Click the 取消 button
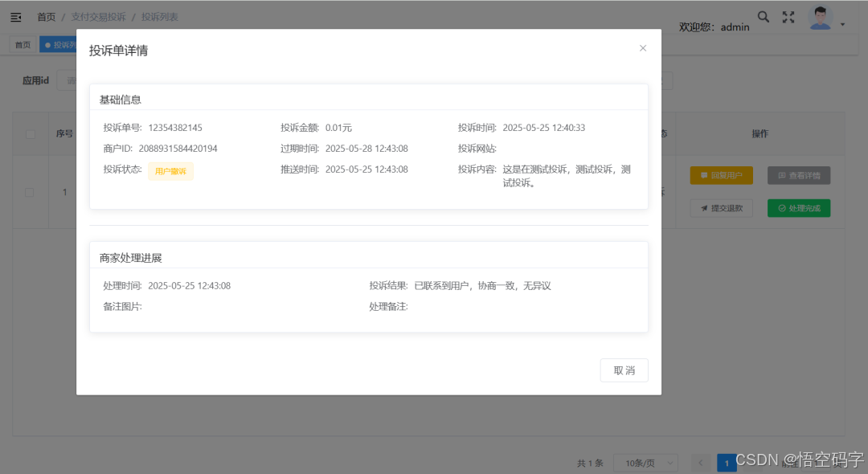Screen dimensions: 868x474 tap(624, 370)
